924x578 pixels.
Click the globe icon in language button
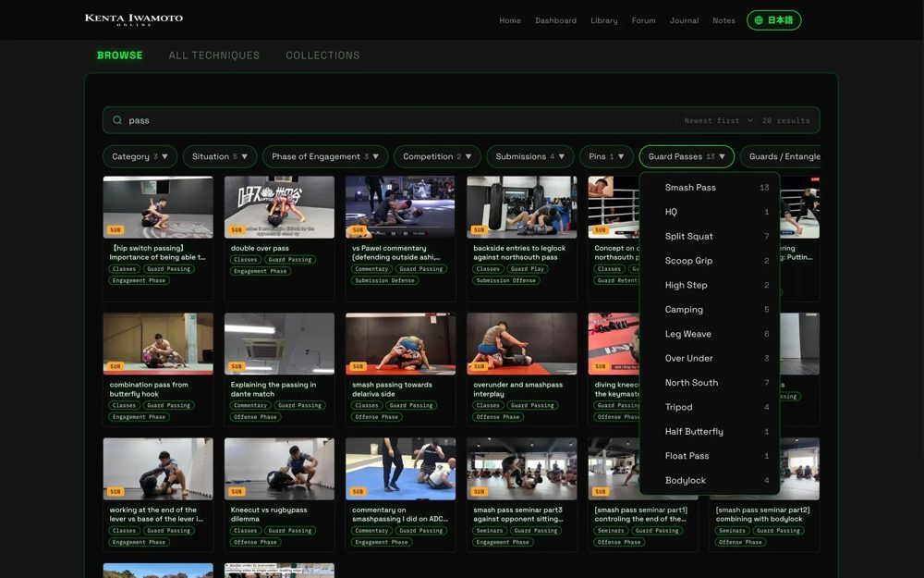[759, 20]
